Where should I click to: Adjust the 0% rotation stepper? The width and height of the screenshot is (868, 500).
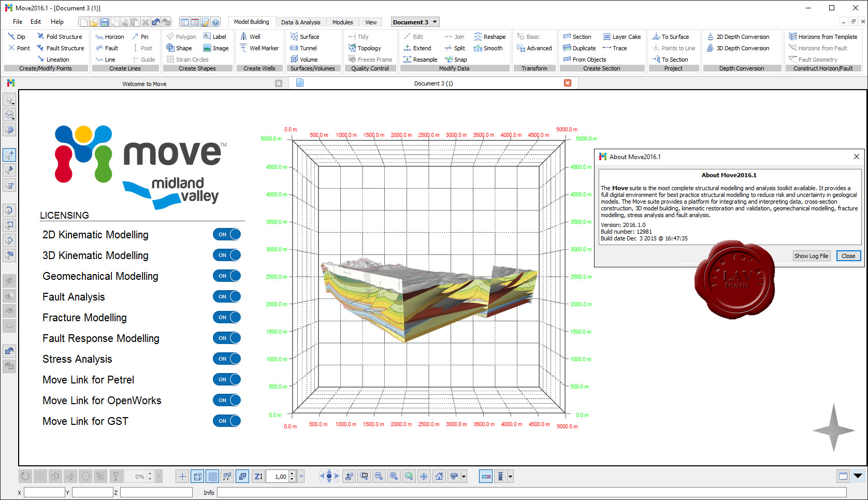click(x=150, y=476)
